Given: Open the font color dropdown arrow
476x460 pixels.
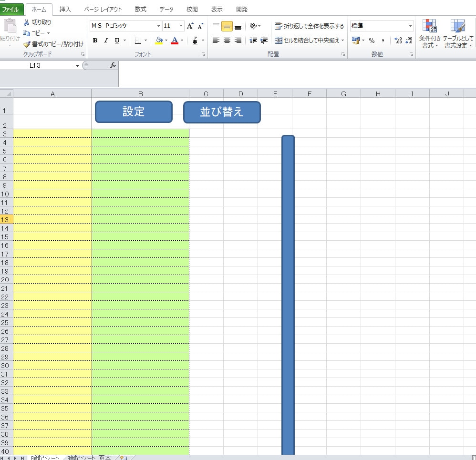Looking at the screenshot, I should tap(182, 41).
